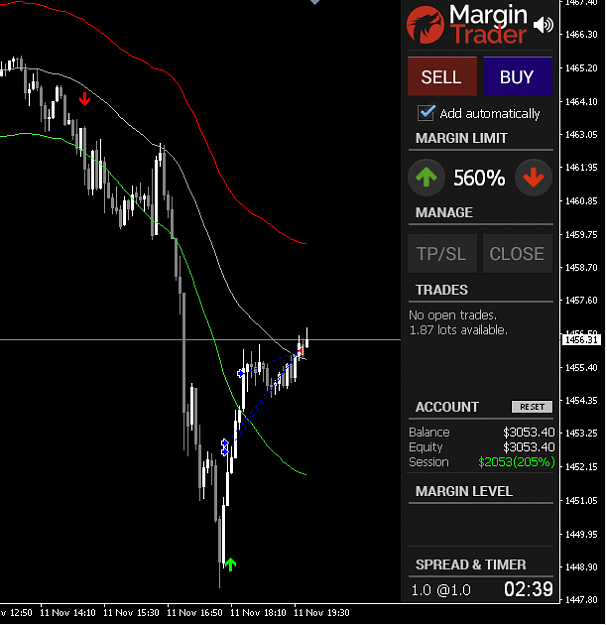Click the 1465.20 price axis label

[x=581, y=68]
